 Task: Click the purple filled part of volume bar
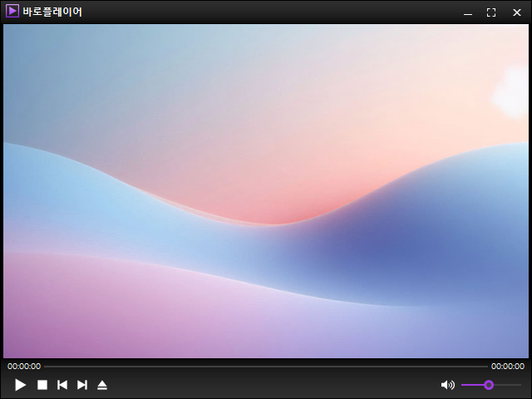pyautogui.click(x=474, y=385)
